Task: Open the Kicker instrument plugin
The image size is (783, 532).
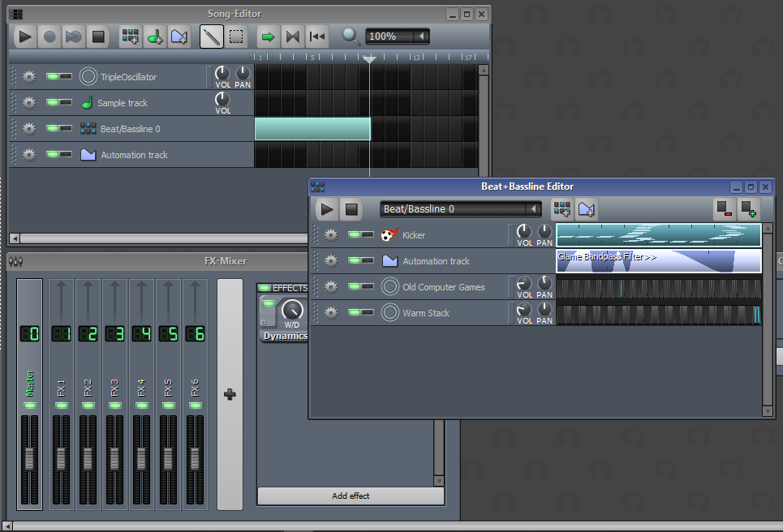Action: [x=443, y=235]
